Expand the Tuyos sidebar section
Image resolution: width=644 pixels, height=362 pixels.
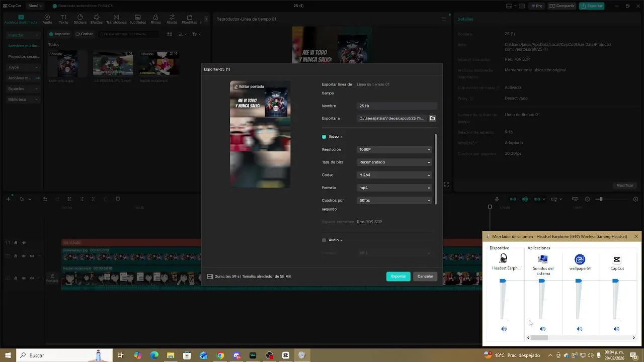[23, 67]
